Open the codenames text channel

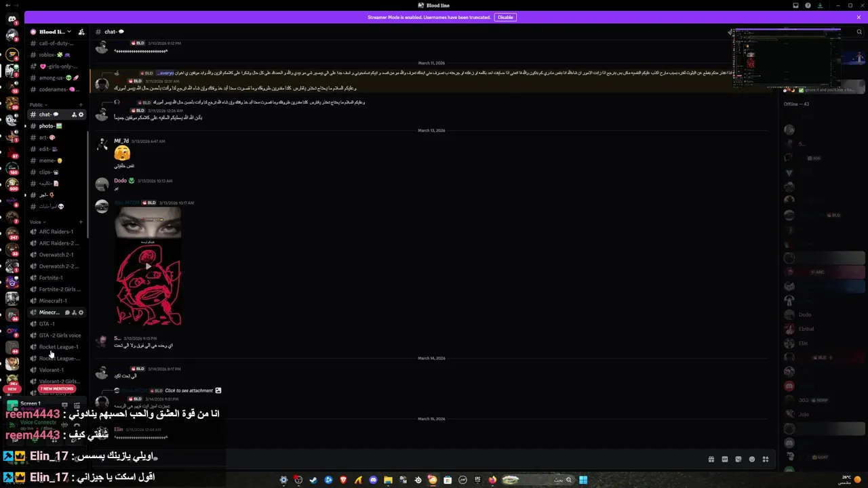[x=57, y=89]
